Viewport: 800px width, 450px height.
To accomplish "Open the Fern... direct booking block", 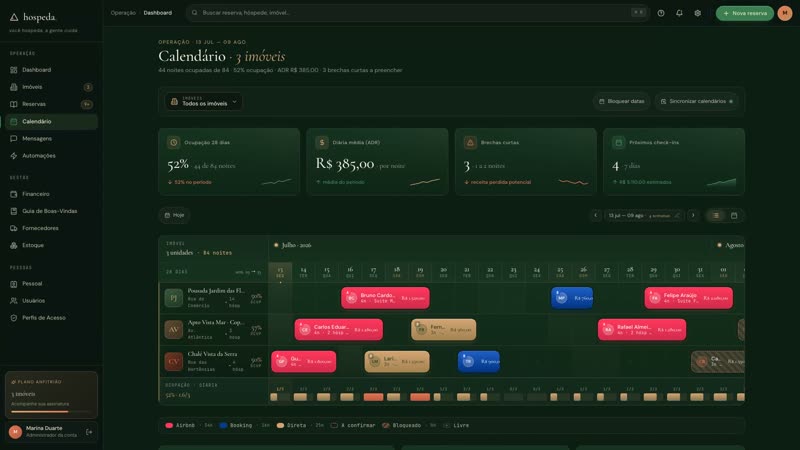I will click(443, 330).
